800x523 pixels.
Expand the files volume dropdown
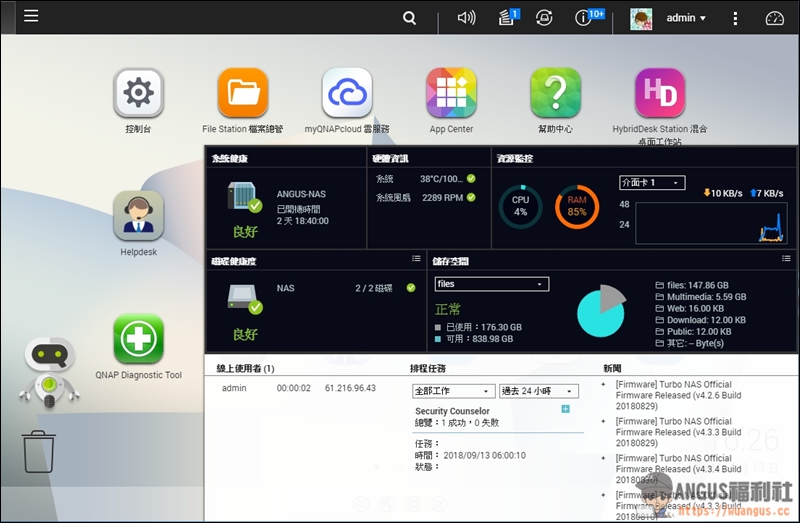point(491,284)
